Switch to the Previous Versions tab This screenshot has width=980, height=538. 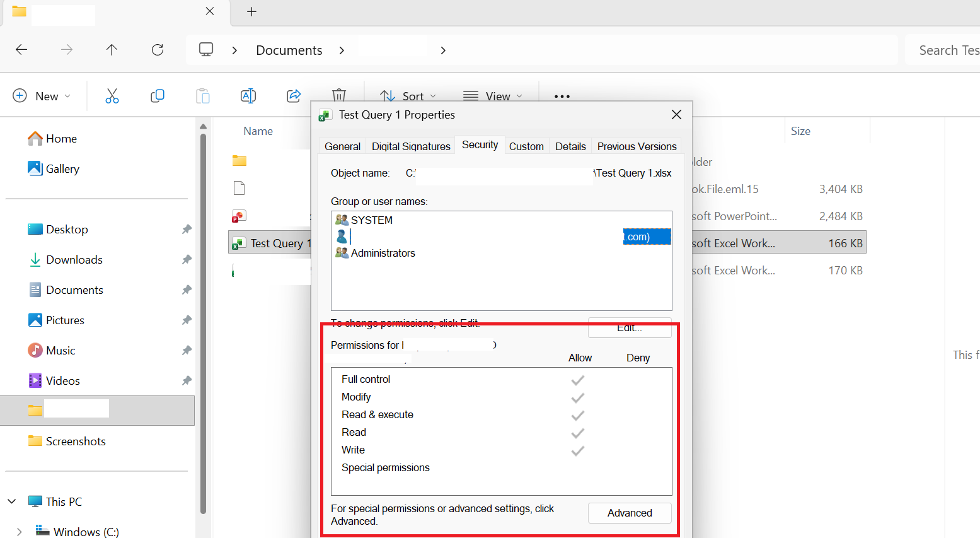637,146
